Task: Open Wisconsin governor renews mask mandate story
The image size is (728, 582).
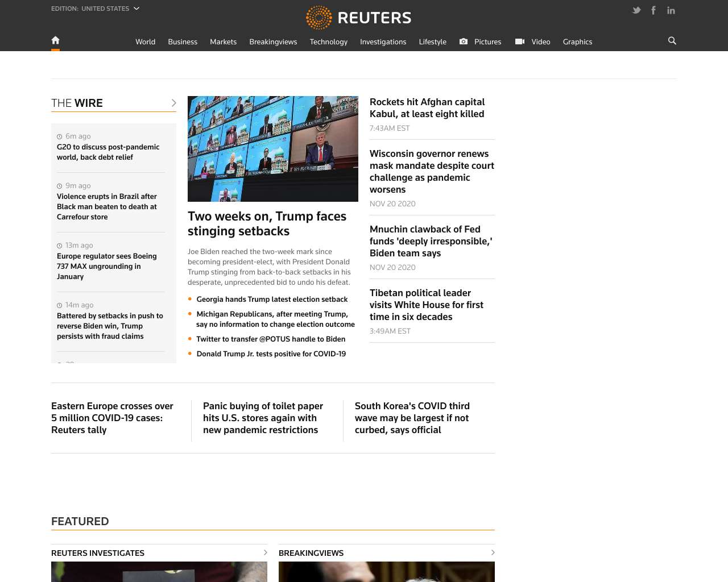Action: (432, 172)
